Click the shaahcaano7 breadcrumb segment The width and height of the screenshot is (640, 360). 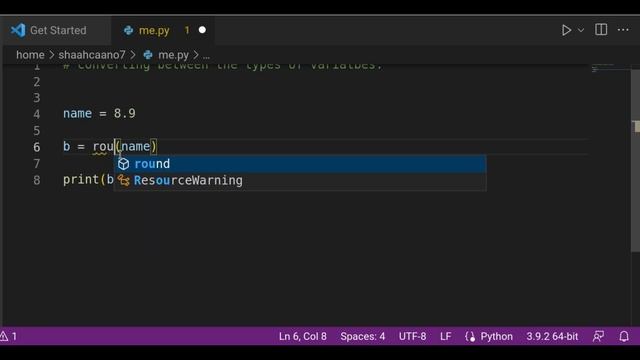click(x=92, y=55)
